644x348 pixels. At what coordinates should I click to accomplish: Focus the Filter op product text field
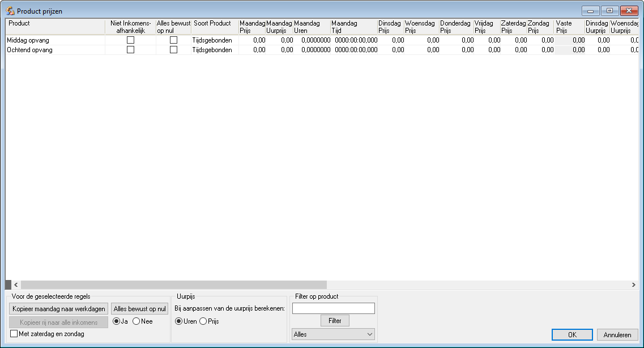coord(333,308)
